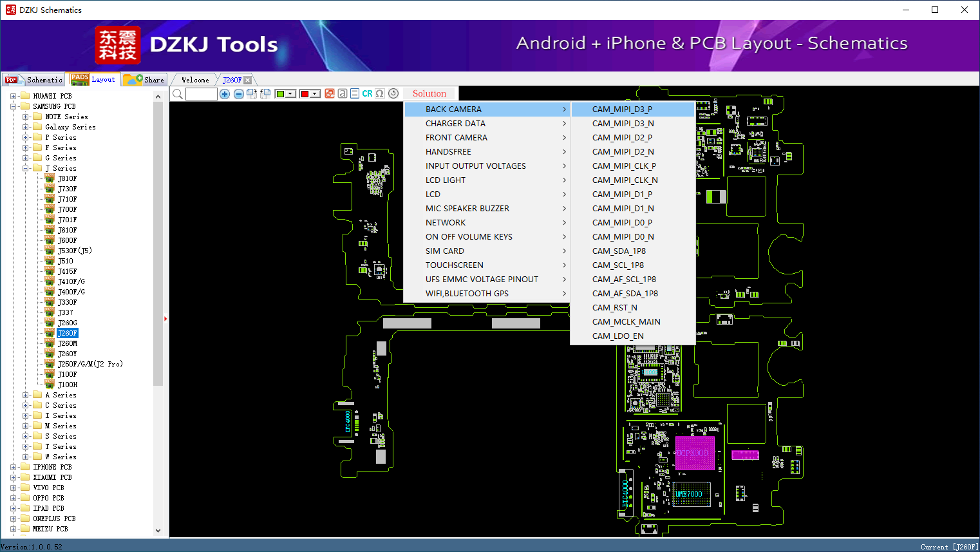Zoom out with the blue minus icon

239,94
